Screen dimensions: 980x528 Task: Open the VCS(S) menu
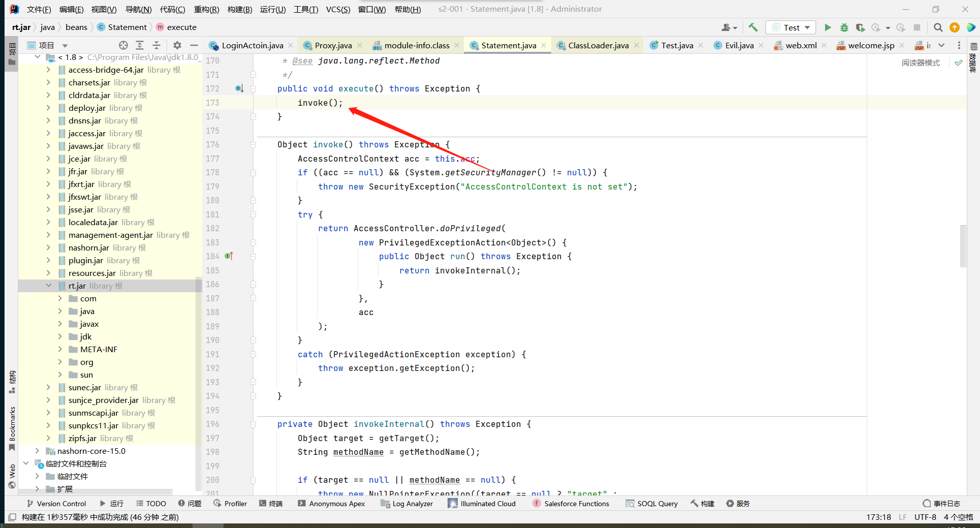(338, 9)
